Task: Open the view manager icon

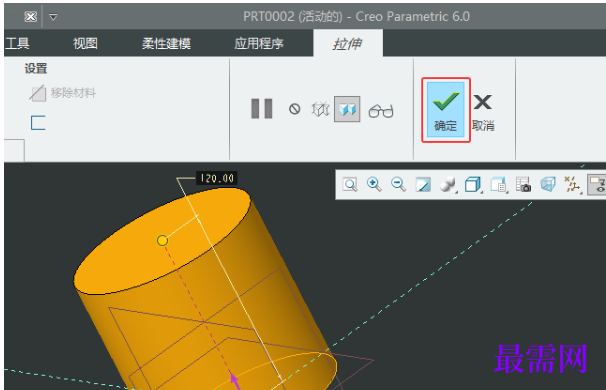Action: point(523,184)
